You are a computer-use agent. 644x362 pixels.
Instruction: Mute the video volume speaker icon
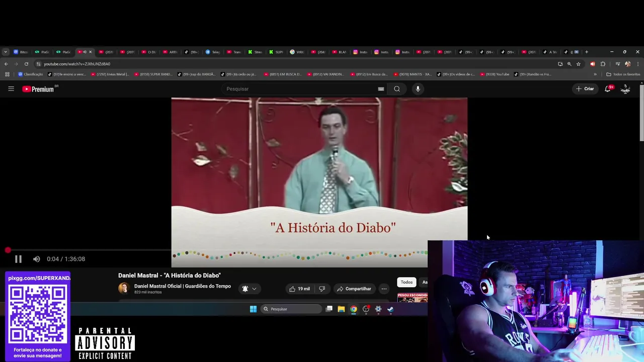[36, 259]
